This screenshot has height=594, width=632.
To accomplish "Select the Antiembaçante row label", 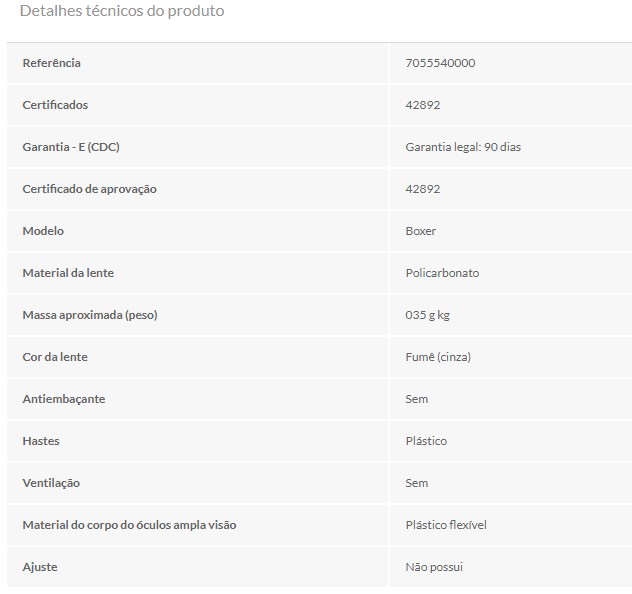I will tap(64, 399).
